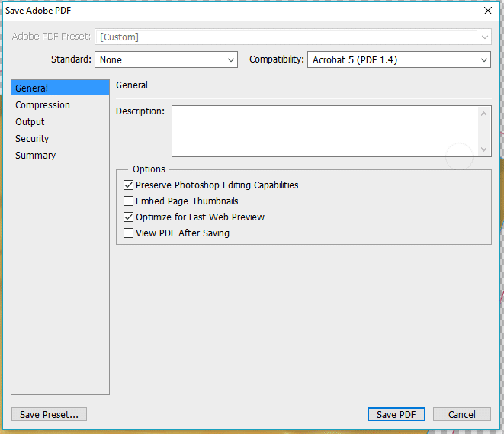The height and width of the screenshot is (434, 504).
Task: Uncheck Optimize for Fast Web Preview
Action: coord(128,217)
